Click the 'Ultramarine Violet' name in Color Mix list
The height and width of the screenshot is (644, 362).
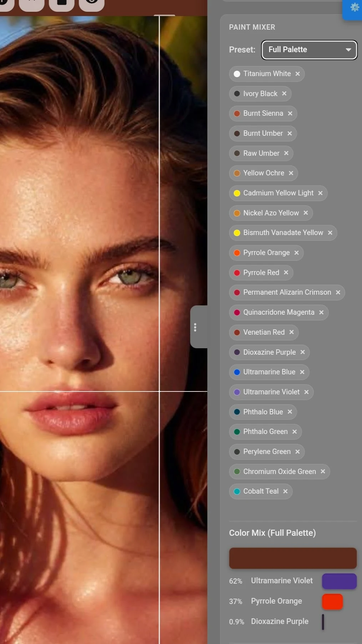point(282,581)
